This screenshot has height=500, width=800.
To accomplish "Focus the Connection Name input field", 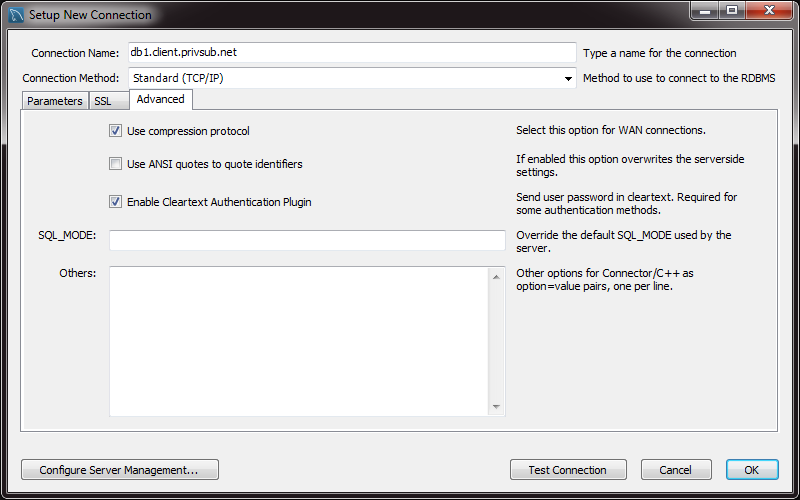I will (352, 53).
